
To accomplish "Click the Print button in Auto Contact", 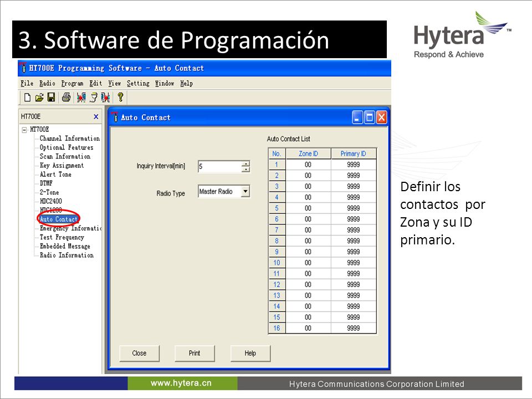I will (x=195, y=353).
